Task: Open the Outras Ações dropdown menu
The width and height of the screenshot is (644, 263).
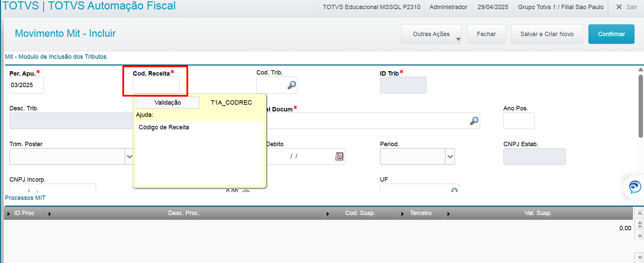Action: tap(431, 34)
